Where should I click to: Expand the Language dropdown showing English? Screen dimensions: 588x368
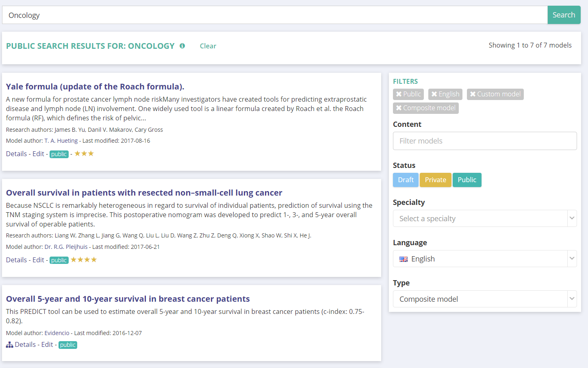[484, 259]
